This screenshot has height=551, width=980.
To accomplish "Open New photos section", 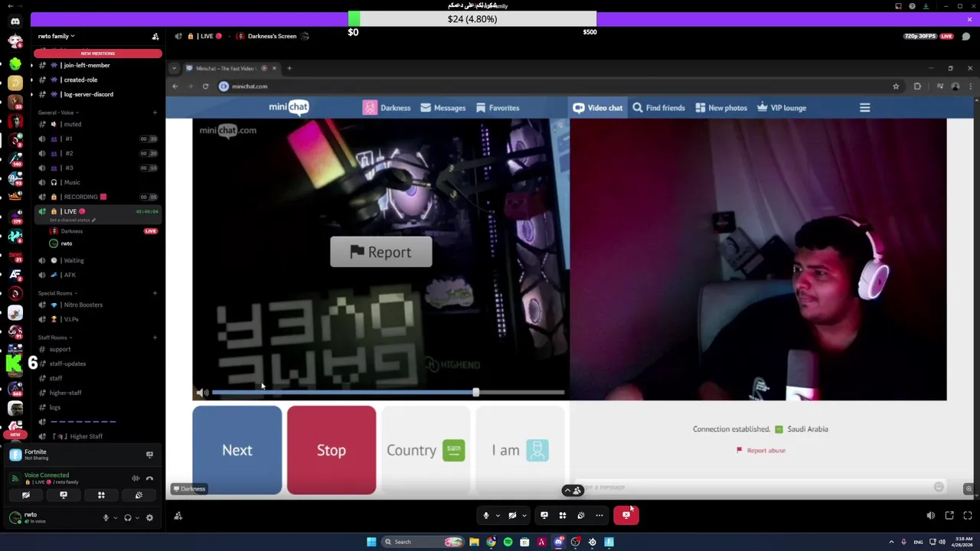I will coord(721,108).
